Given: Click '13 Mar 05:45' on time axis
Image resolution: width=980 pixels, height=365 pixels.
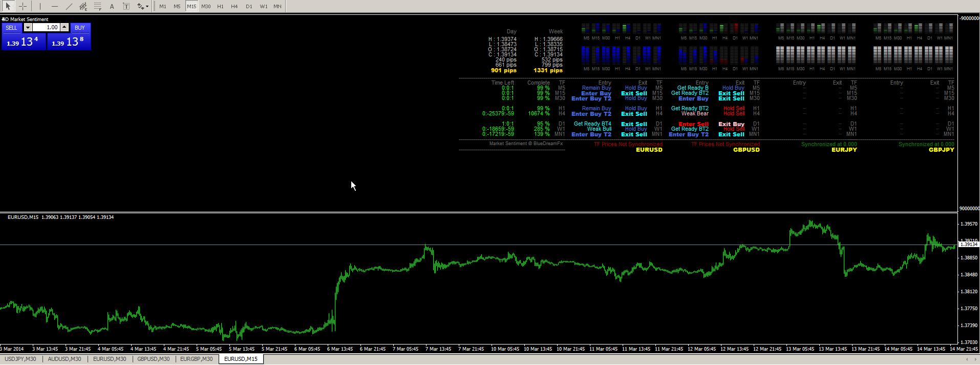Looking at the screenshot, I should [800, 349].
